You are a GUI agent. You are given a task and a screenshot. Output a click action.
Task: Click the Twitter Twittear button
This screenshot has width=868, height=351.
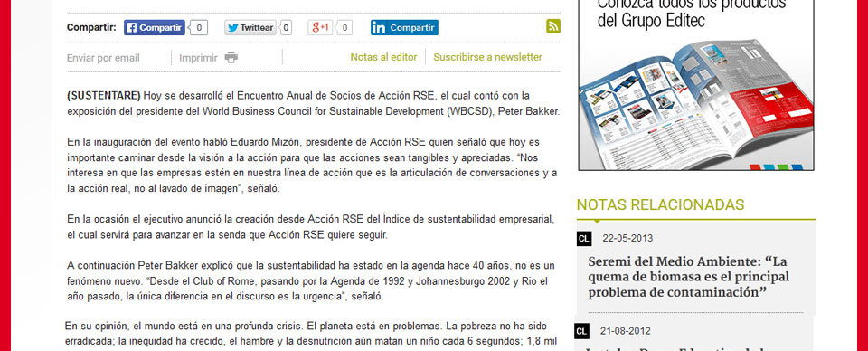click(x=250, y=28)
